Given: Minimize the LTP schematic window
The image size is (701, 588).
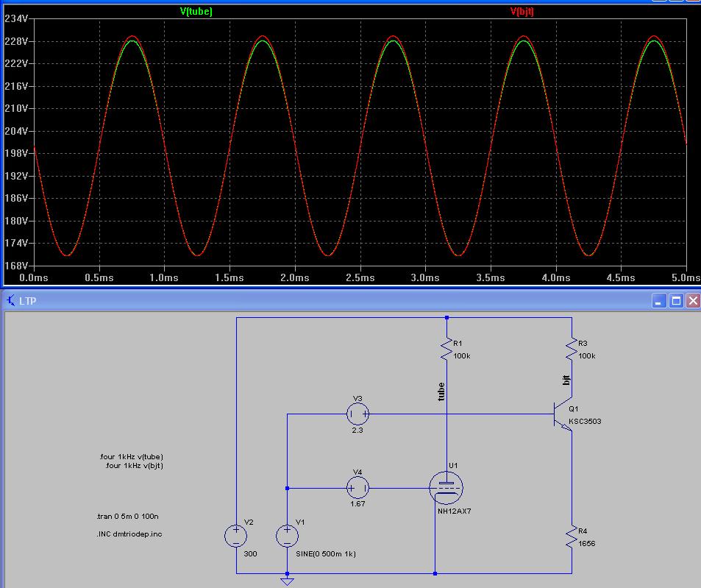Looking at the screenshot, I should (x=658, y=301).
